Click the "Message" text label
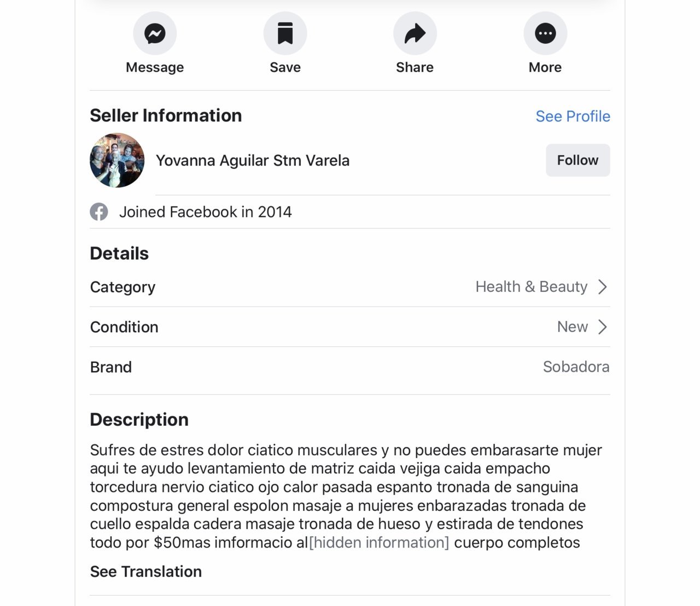Screen dimensions: 700x606 click(155, 67)
